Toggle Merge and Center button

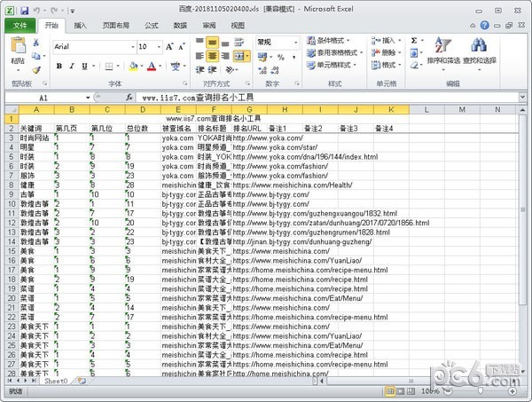[x=239, y=56]
